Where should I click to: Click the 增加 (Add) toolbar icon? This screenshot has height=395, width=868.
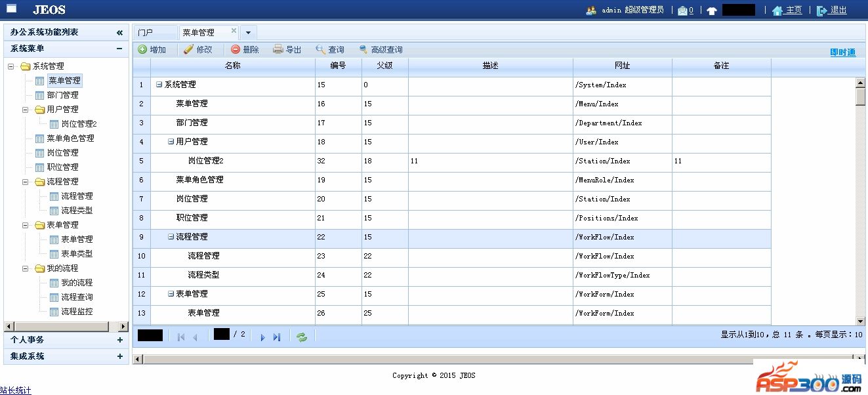click(x=143, y=50)
